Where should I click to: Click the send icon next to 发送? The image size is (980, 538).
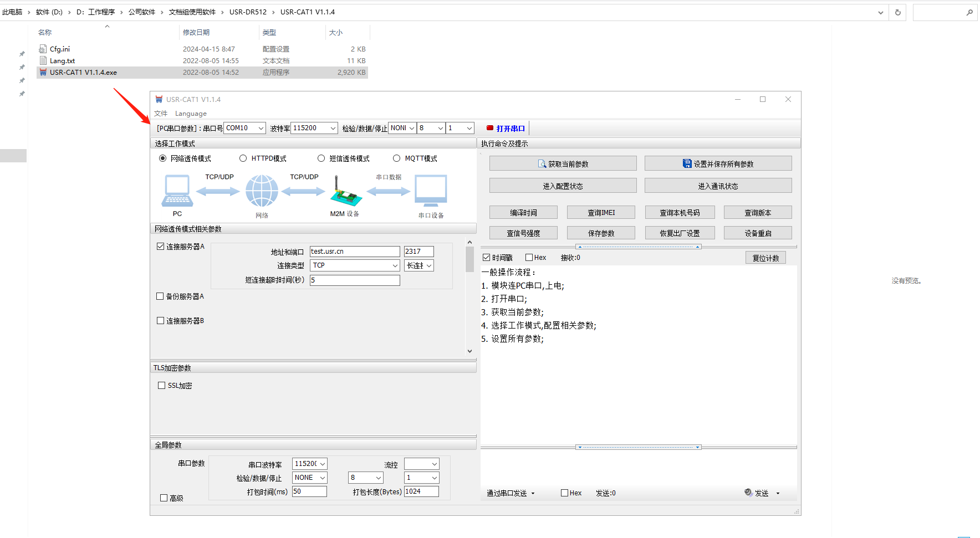click(x=748, y=493)
